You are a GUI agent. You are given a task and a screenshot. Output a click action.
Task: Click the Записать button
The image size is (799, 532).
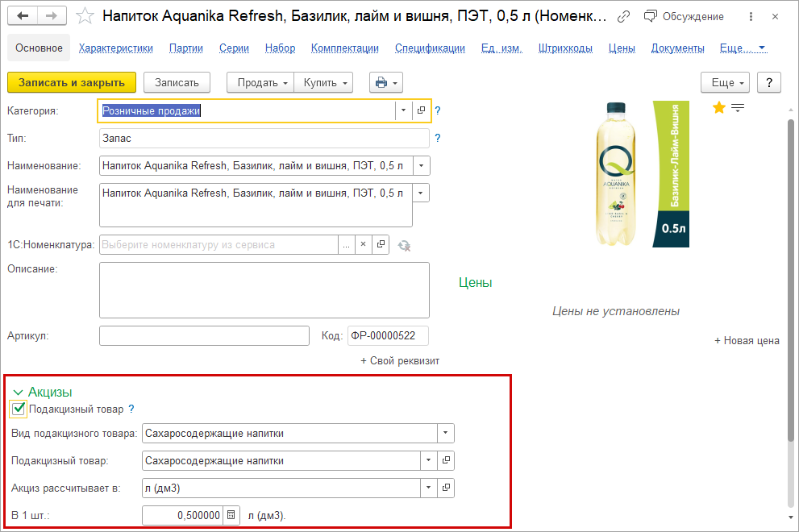coord(177,82)
